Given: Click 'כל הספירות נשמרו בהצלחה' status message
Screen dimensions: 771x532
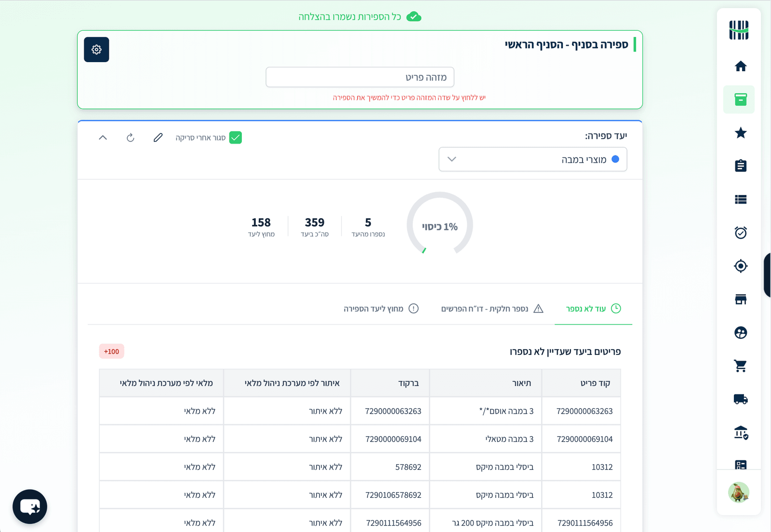Looking at the screenshot, I should [350, 17].
